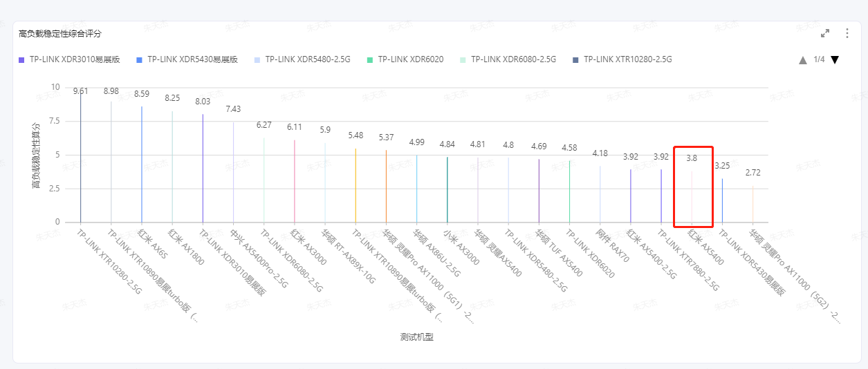
Task: Click the x-axis label TP-LINK XTR7880-2.5G
Action: coord(688,261)
